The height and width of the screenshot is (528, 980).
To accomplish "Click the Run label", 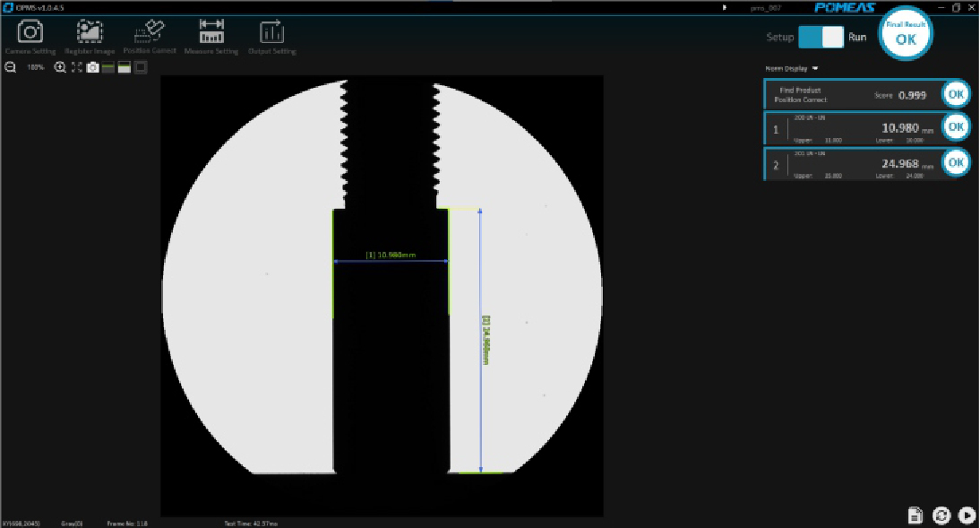I will (x=857, y=37).
